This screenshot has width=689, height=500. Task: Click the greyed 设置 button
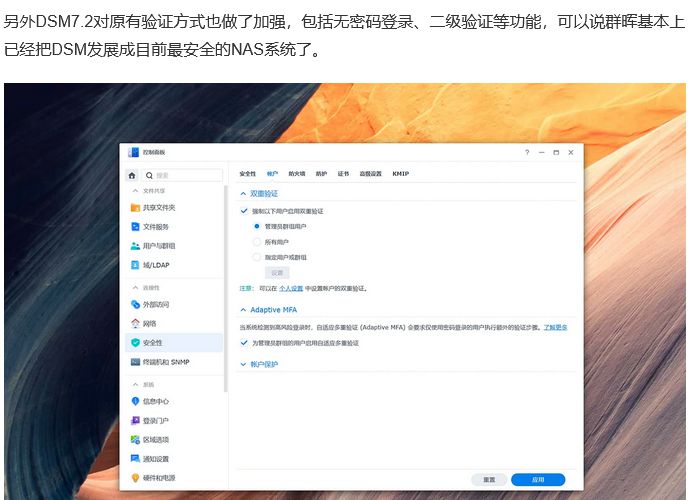pyautogui.click(x=277, y=273)
